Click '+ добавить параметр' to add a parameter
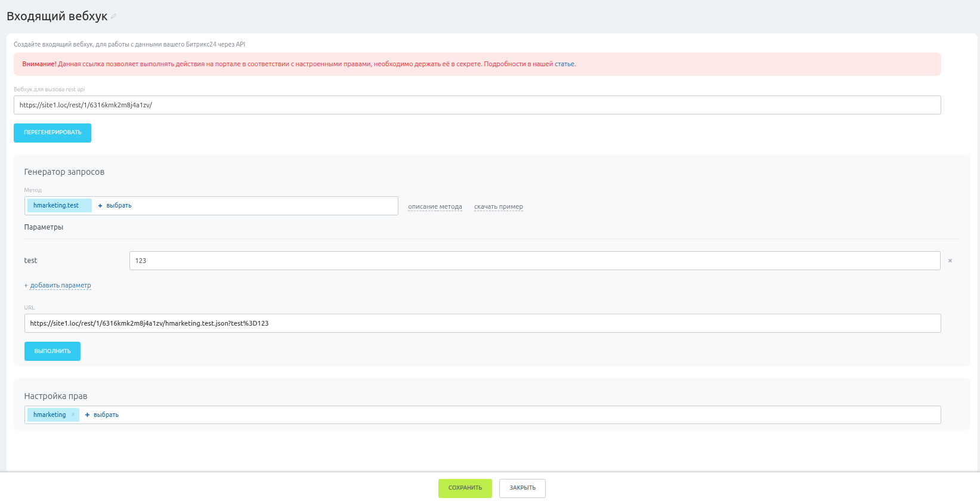Screen dimensions: 980x501 coord(58,286)
